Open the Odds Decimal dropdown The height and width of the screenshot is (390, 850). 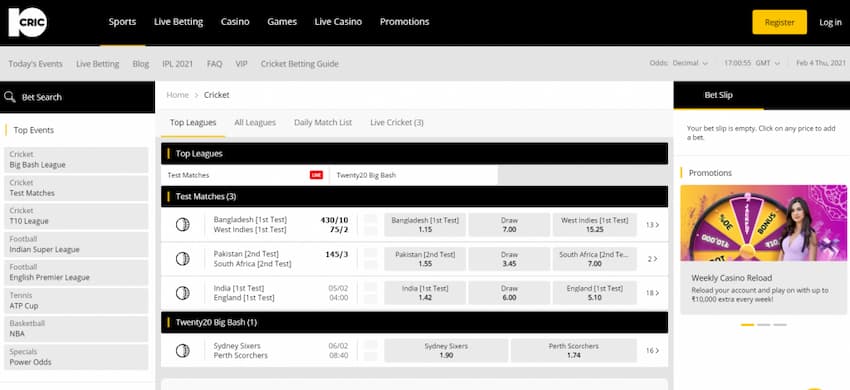pyautogui.click(x=690, y=63)
